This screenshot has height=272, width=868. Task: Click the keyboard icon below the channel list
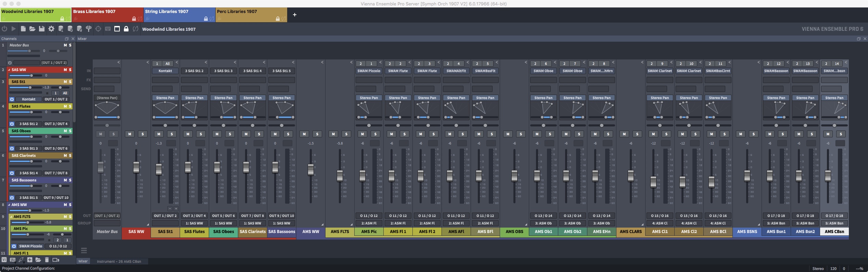tap(13, 260)
